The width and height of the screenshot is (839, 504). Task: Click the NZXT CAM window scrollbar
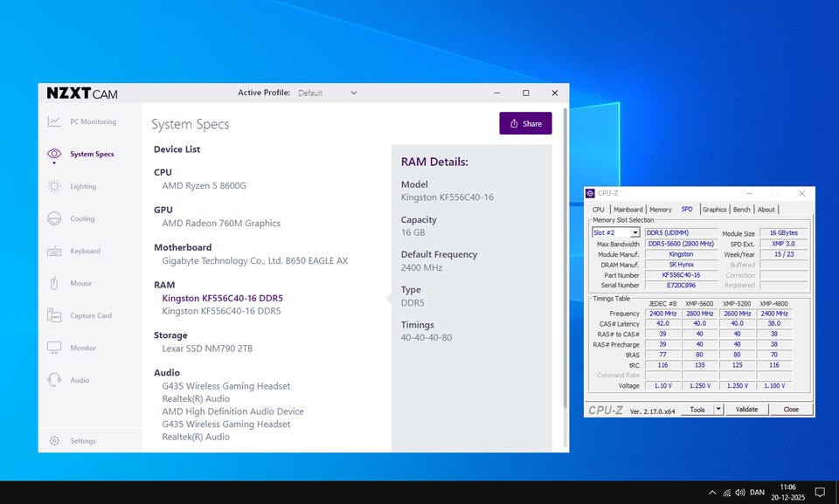(565, 262)
